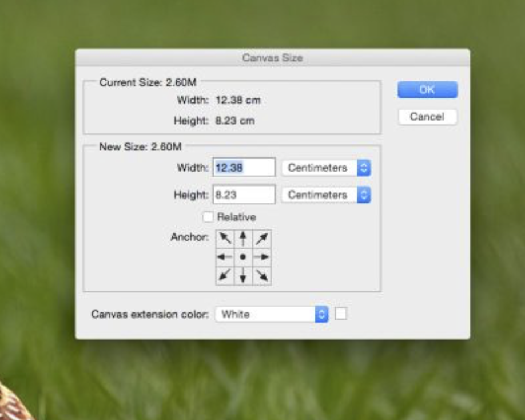This screenshot has height=420, width=525.
Task: Click the Cancel button
Action: click(427, 117)
